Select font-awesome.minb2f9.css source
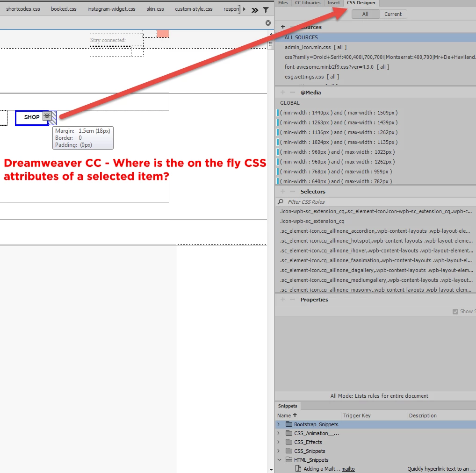This screenshot has height=473, width=476. 375,67
